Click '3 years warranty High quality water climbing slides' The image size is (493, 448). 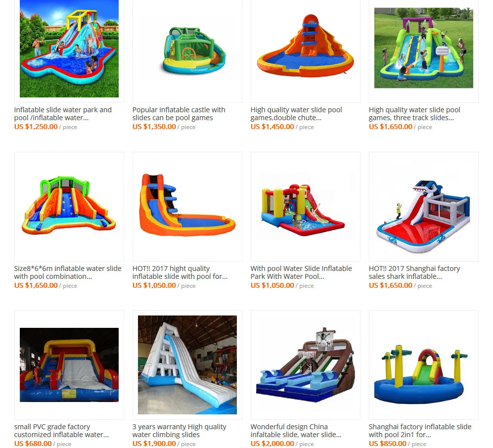[179, 431]
